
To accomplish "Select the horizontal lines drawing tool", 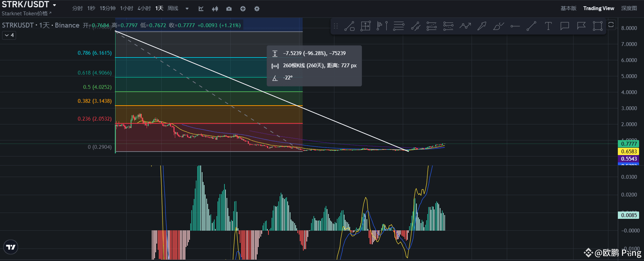I will (x=399, y=26).
